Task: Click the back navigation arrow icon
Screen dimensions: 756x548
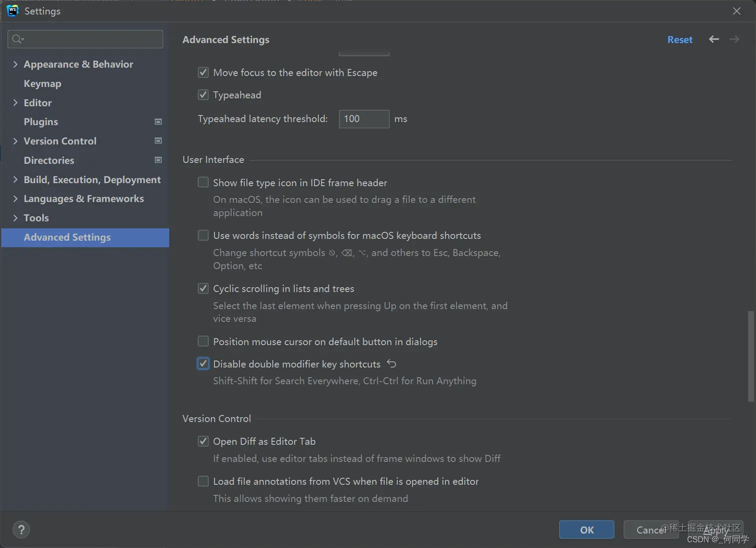Action: click(713, 39)
